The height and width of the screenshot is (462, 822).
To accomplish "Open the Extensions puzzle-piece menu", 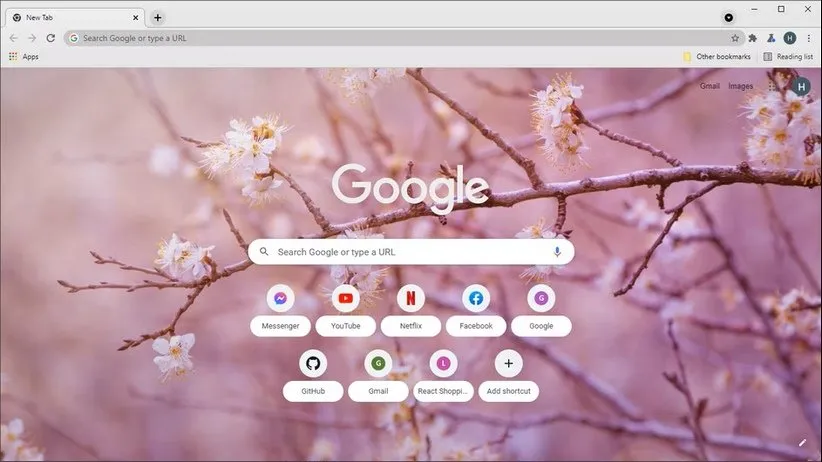I will (x=753, y=38).
